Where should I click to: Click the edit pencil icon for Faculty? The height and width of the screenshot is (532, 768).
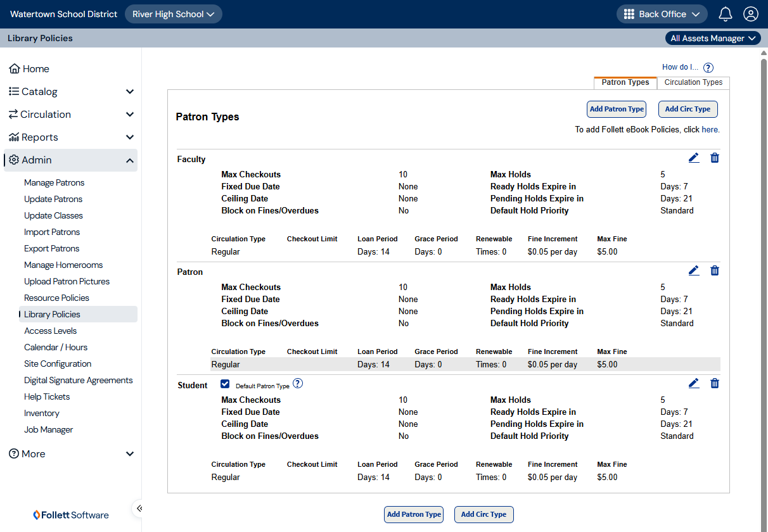694,158
